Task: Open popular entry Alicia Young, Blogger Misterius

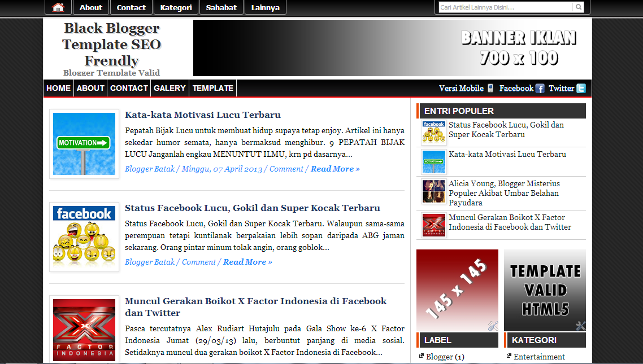Action: click(x=504, y=193)
